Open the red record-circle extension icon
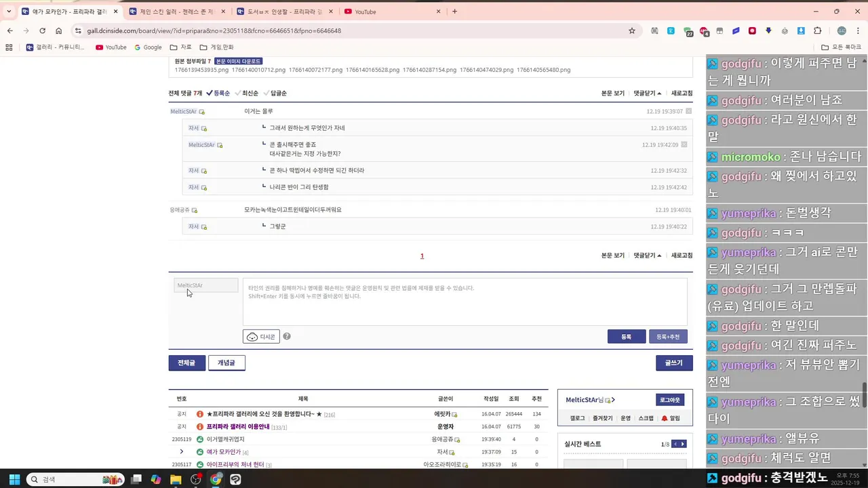This screenshot has height=488, width=868. (752, 30)
